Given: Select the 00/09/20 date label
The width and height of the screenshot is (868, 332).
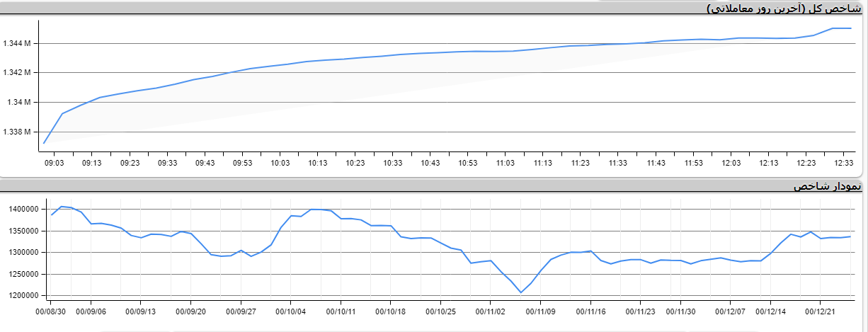Looking at the screenshot, I should click(191, 310).
